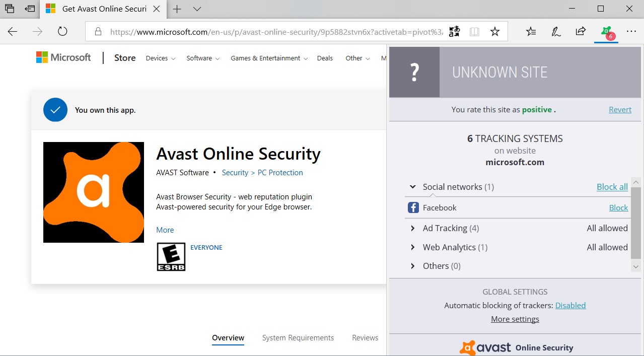This screenshot has width=644, height=356.
Task: Click the Facebook icon in the tracker list
Action: pos(413,207)
